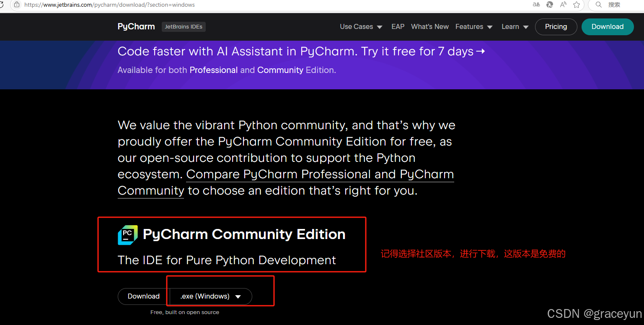Click the teal Download button in header
The height and width of the screenshot is (325, 644).
tap(608, 26)
